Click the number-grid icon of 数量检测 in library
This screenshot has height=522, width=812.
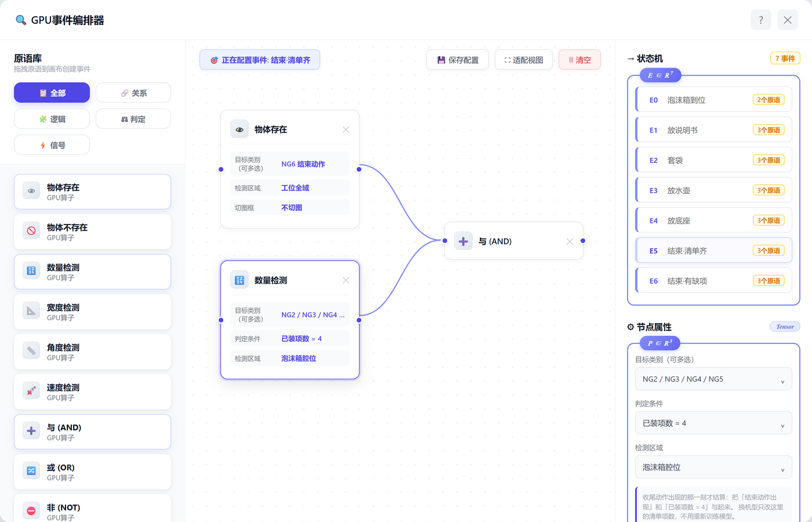click(31, 270)
